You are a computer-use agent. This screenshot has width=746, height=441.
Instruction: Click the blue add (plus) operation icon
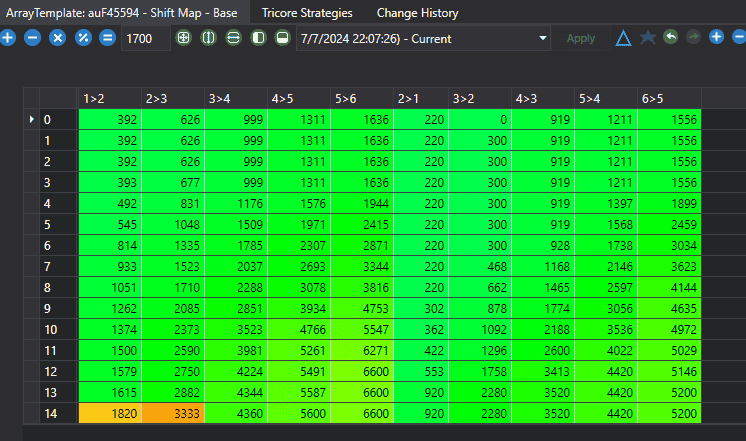(x=7, y=38)
